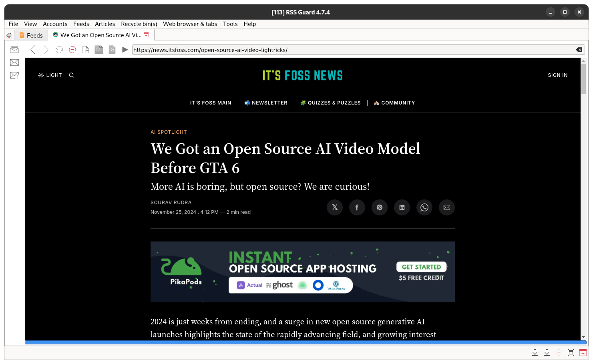Navigate back in the article browser

33,49
